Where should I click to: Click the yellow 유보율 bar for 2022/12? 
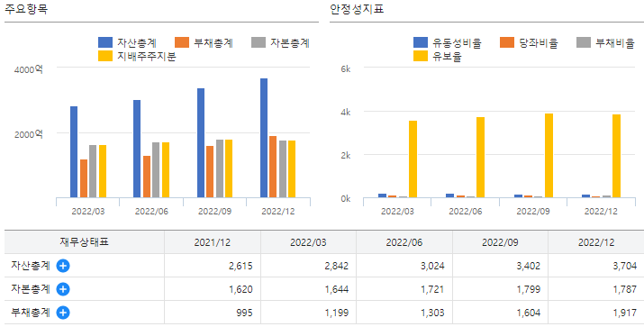(616, 156)
